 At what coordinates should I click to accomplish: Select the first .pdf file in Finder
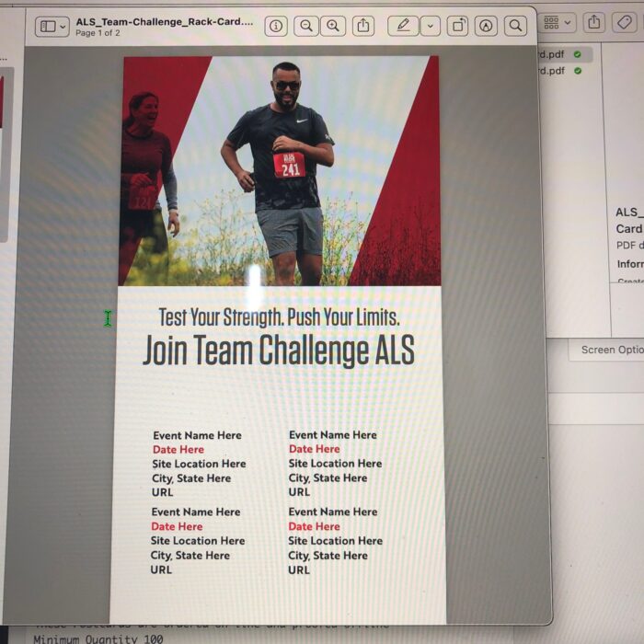565,54
